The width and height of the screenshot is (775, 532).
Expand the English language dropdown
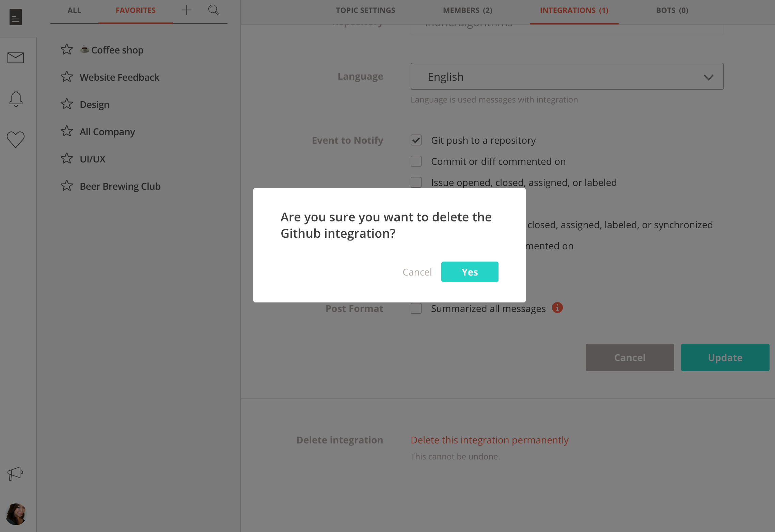(x=567, y=77)
